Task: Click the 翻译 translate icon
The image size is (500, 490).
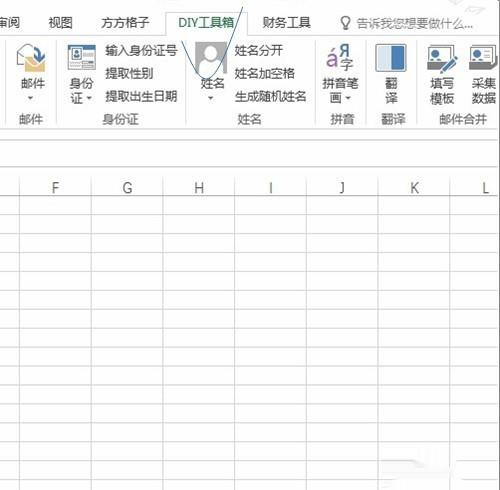Action: coord(391,58)
